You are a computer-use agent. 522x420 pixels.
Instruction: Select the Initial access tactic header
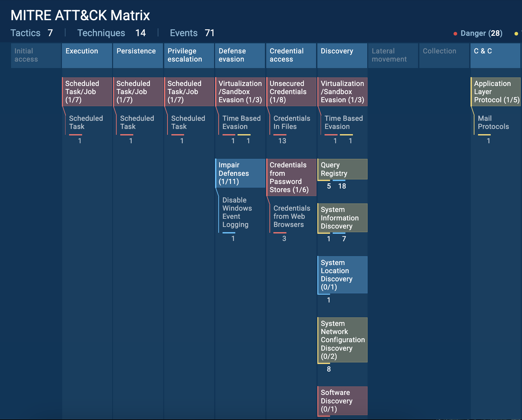tap(36, 55)
